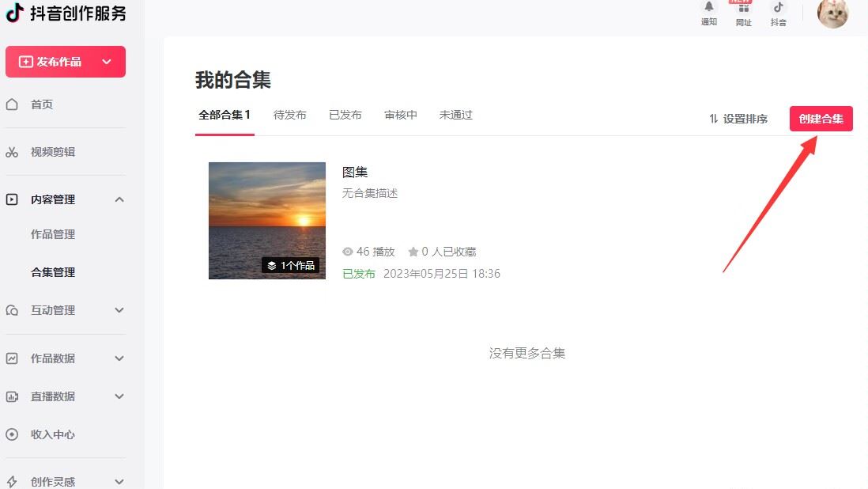Screen dimensions: 868x489
Task: Switch to the 待发布 tab
Action: coord(290,116)
